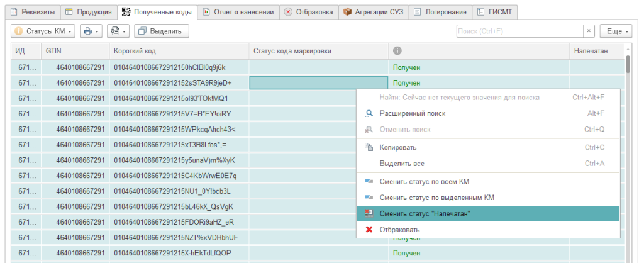This screenshot has width=644, height=263.
Task: Open the Отчет о нанесении tab
Action: (x=238, y=12)
